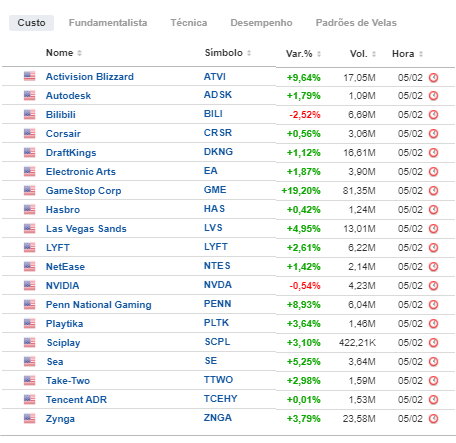Click the 23,58M volume value
This screenshot has height=443, width=456.
[x=359, y=419]
